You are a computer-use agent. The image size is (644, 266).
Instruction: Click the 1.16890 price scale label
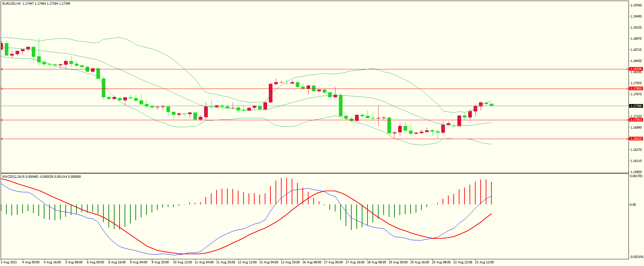click(x=636, y=128)
